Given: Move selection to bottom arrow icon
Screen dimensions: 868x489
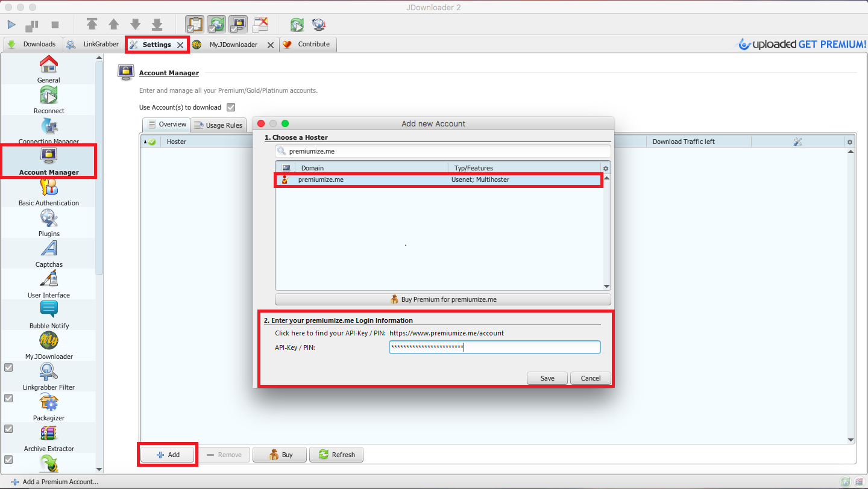Looking at the screenshot, I should coord(157,25).
